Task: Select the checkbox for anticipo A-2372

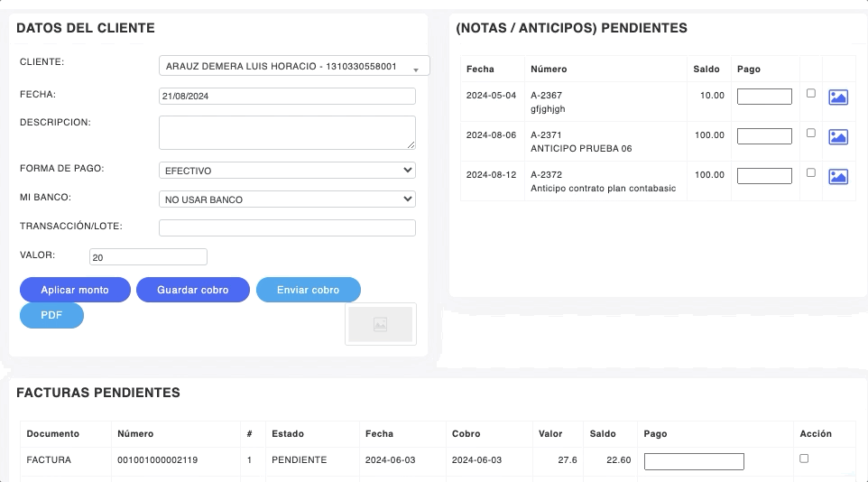Action: click(x=810, y=172)
